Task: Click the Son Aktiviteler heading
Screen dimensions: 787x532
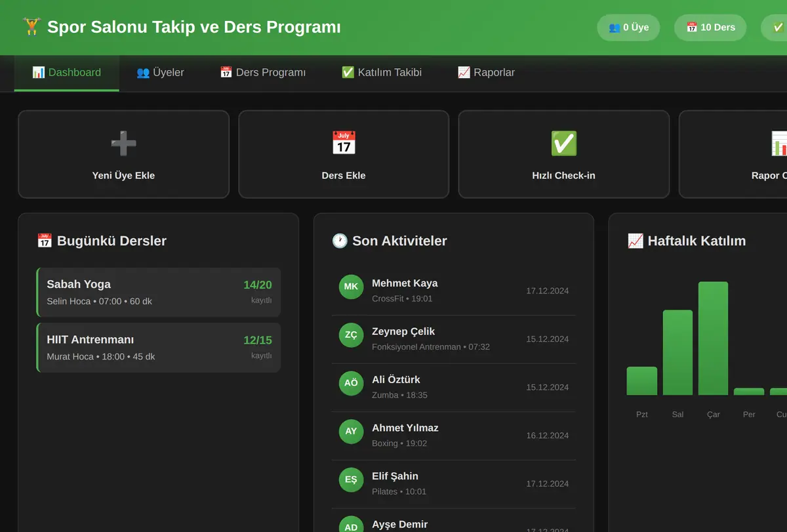Action: pos(399,241)
